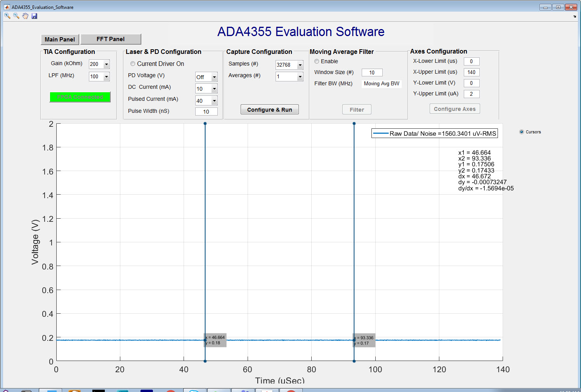This screenshot has width=581, height=392.
Task: Click the Filter button
Action: 356,109
